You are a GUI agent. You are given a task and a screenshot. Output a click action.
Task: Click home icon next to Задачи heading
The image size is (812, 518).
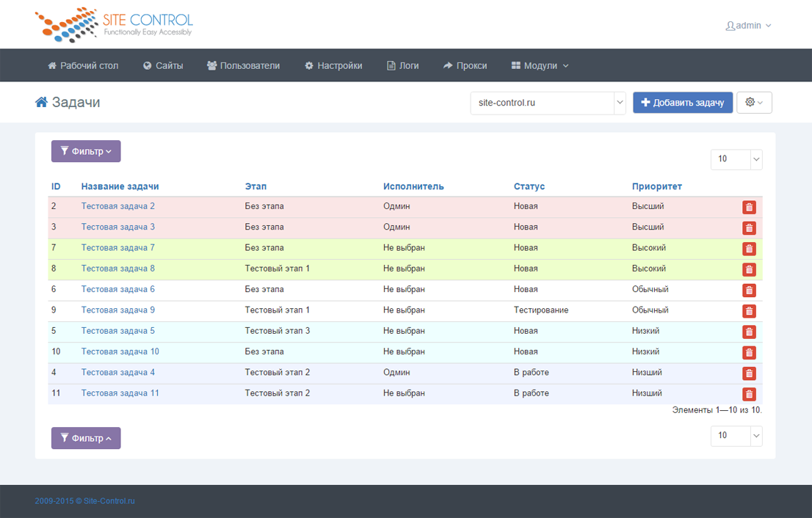pos(42,103)
